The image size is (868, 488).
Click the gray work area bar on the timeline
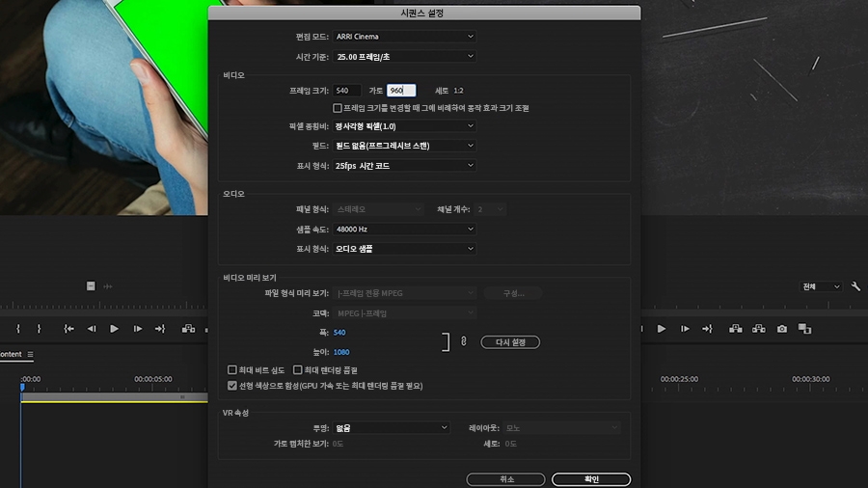tap(114, 396)
